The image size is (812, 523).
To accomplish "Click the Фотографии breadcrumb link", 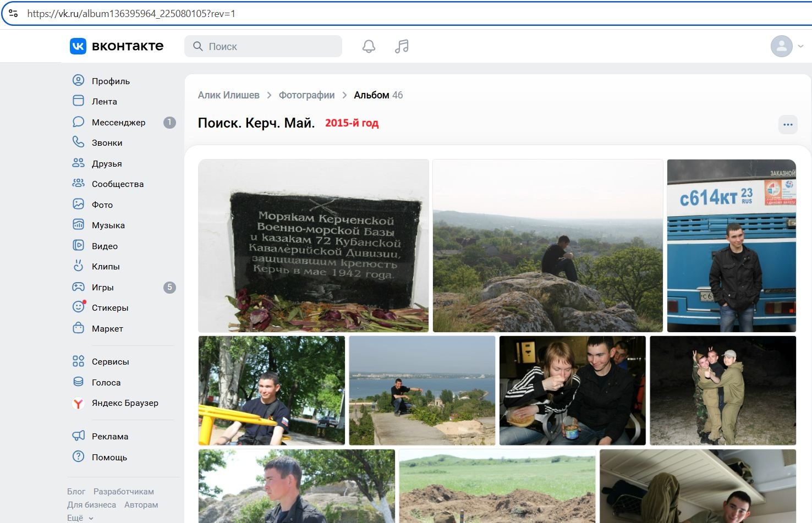I will 306,95.
